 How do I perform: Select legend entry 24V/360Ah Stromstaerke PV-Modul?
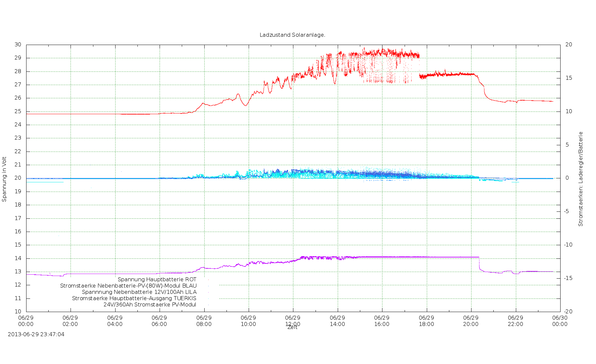point(150,305)
